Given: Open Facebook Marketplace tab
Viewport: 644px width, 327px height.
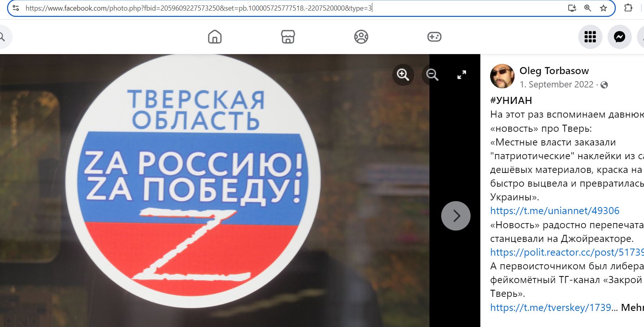Looking at the screenshot, I should click(x=288, y=37).
